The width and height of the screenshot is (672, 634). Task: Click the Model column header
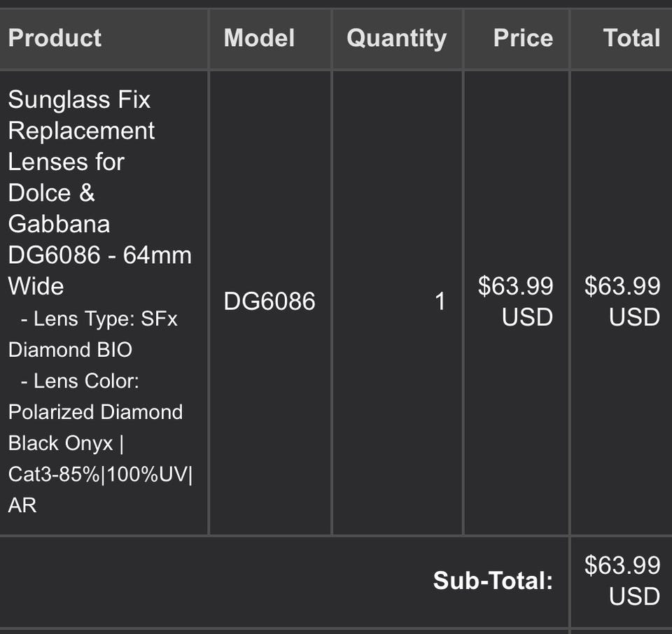259,38
